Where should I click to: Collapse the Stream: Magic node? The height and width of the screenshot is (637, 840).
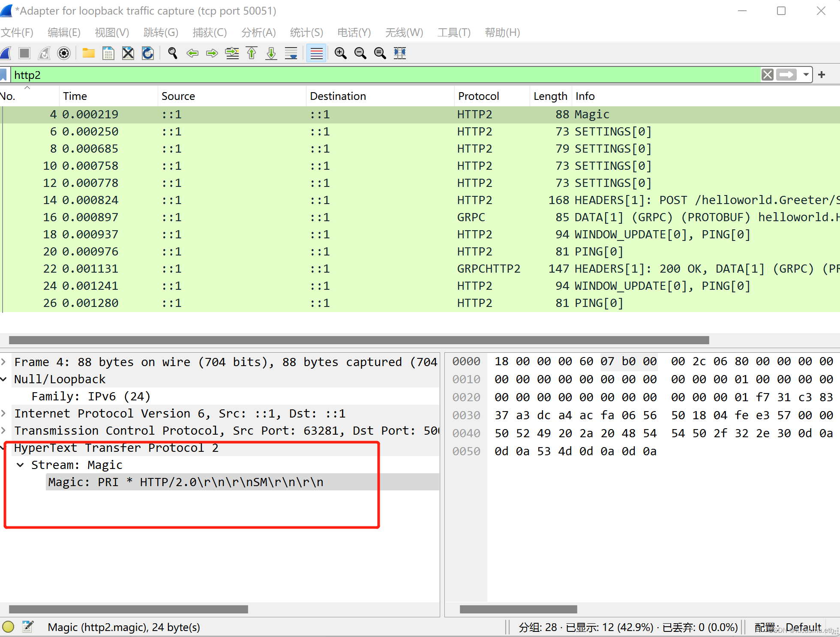click(20, 465)
